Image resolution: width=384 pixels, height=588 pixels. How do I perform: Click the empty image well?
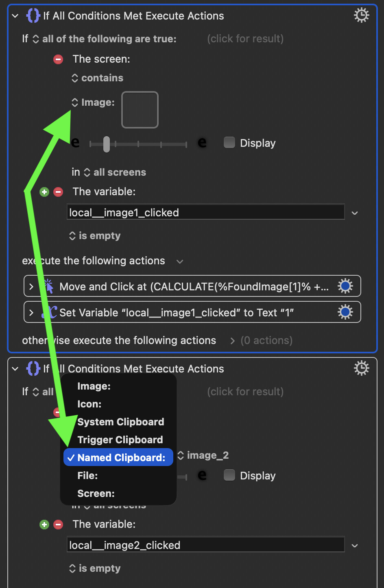coord(140,110)
